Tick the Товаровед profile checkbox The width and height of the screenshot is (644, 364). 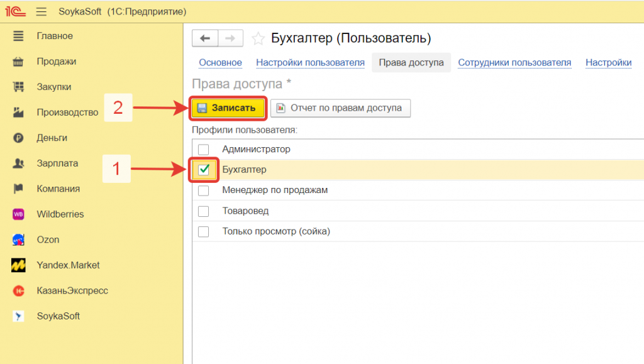pos(203,211)
